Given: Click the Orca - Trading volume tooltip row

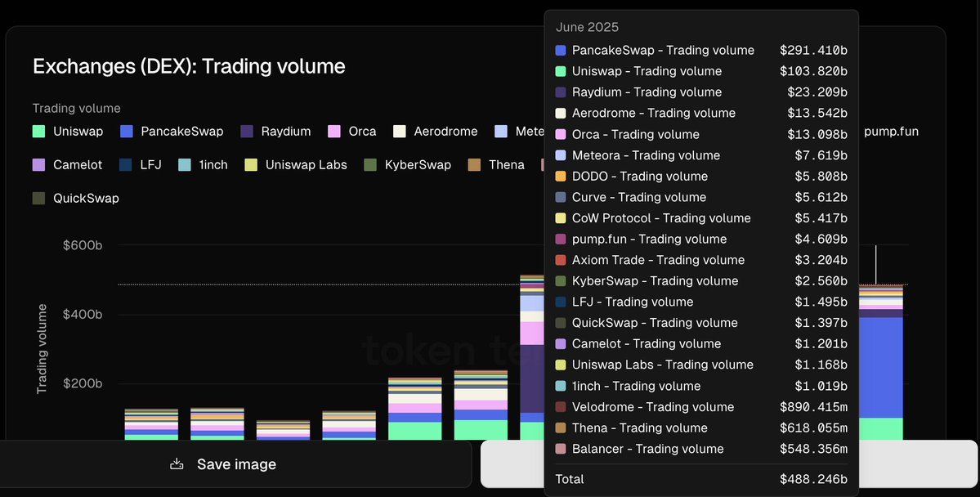Looking at the screenshot, I should (701, 134).
